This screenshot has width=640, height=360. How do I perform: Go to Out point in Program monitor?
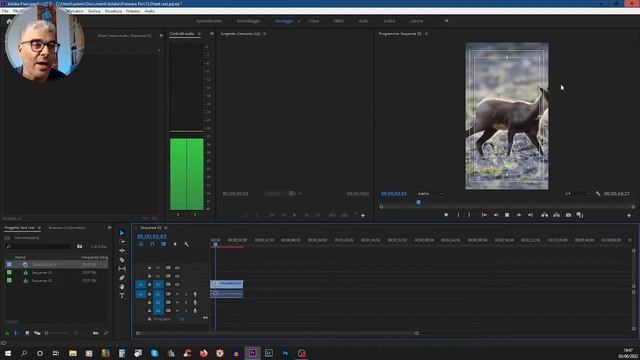pyautogui.click(x=530, y=215)
